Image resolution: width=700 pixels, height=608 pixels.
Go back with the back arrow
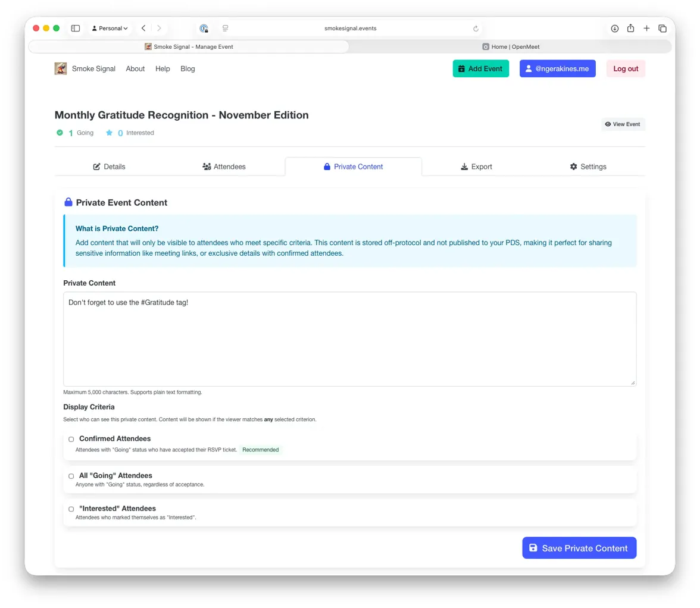click(x=143, y=28)
